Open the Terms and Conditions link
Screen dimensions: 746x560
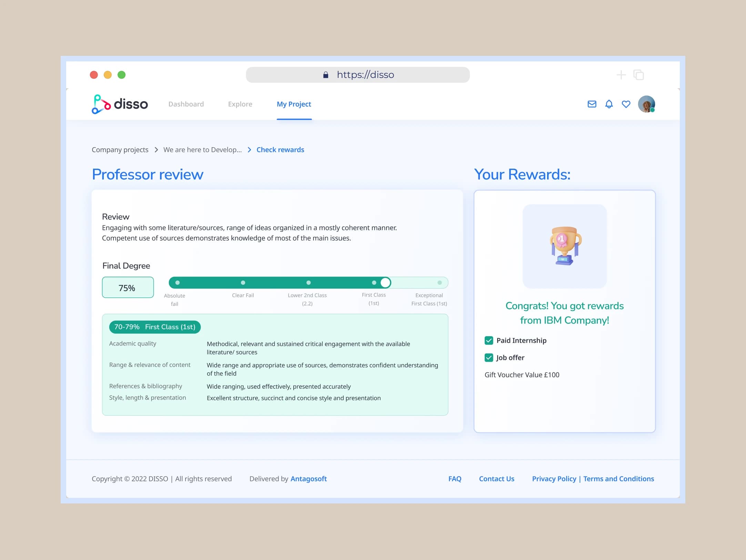coord(618,479)
